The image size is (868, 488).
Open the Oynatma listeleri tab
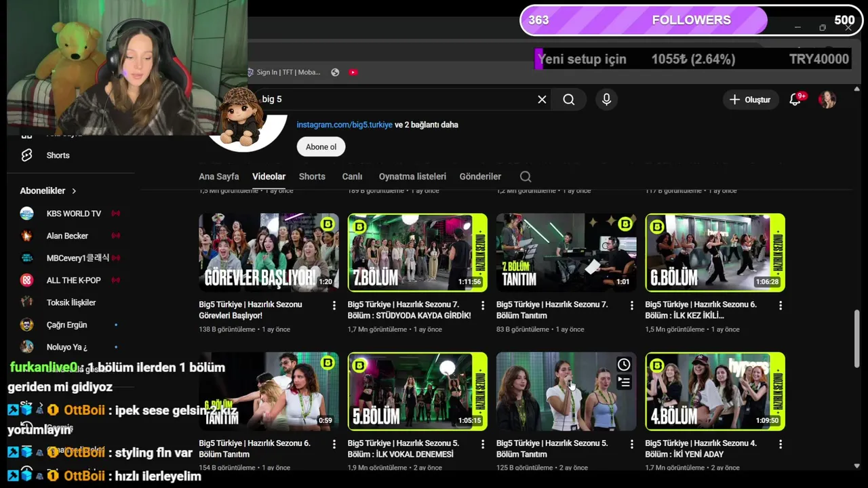[412, 176]
